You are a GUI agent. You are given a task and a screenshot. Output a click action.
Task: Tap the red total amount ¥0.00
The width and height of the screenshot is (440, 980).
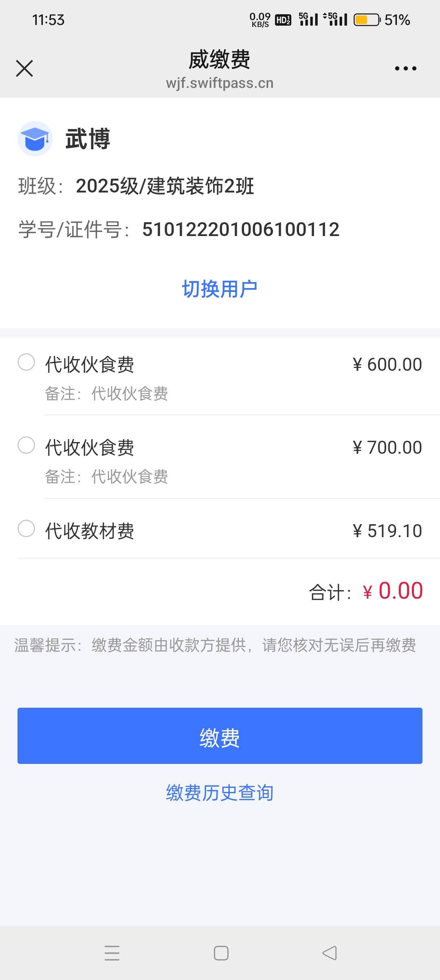(x=393, y=591)
